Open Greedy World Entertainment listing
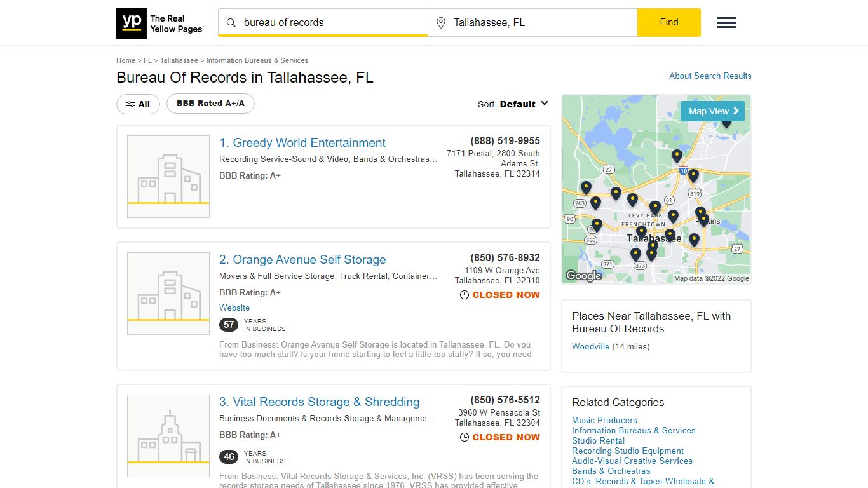The image size is (868, 488). click(x=302, y=143)
